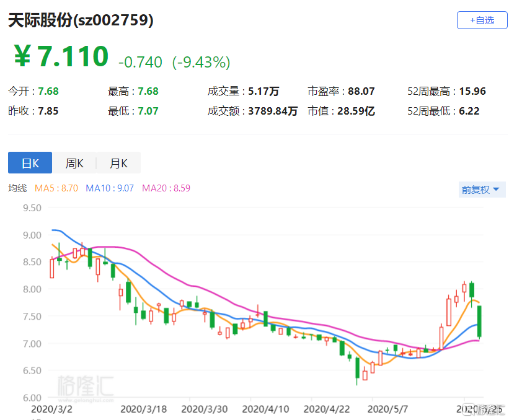
Task: Select the last green candlestick on the chart
Action: (479, 321)
